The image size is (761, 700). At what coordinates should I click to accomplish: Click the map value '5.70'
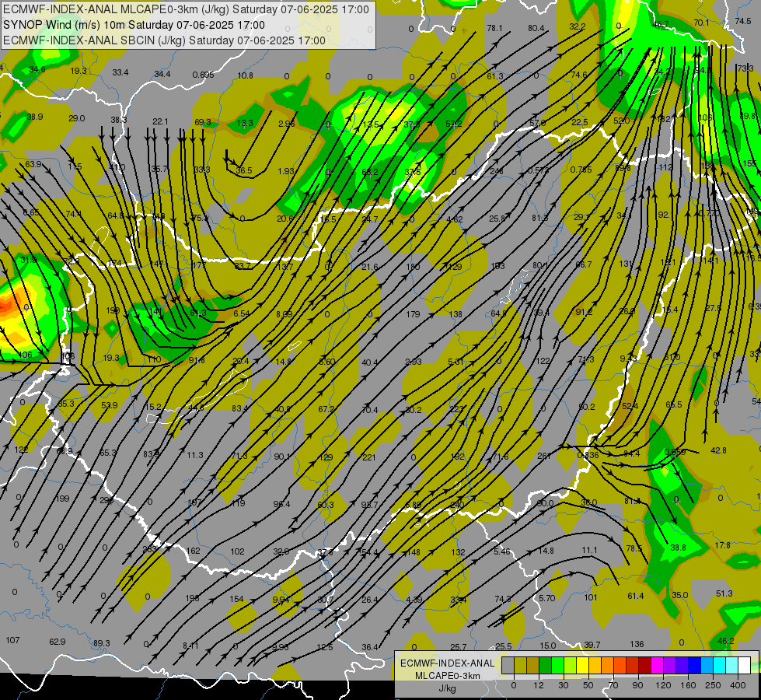[547, 598]
